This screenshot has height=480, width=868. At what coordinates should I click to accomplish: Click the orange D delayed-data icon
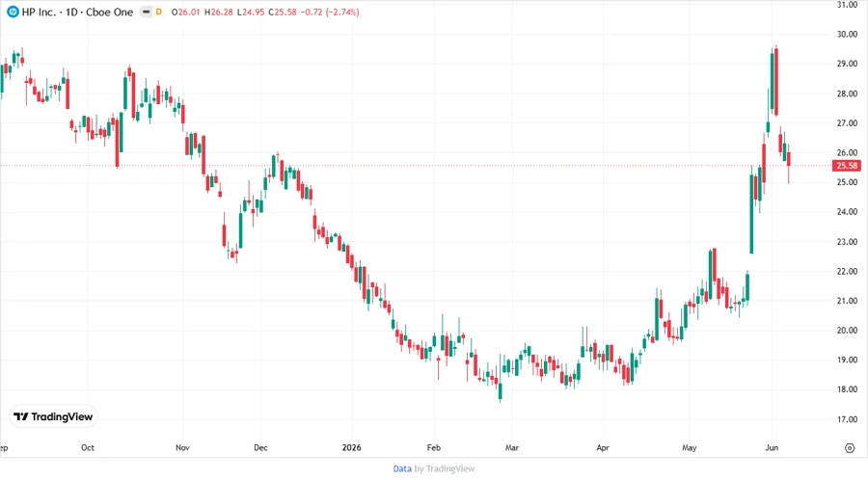tap(159, 12)
